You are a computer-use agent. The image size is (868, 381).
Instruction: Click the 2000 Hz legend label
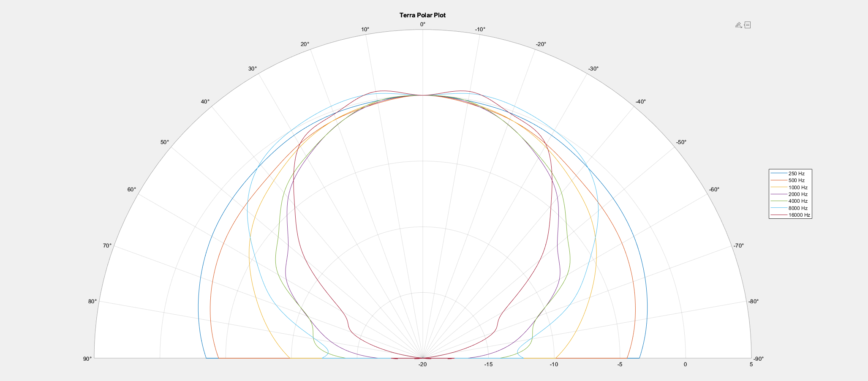(x=797, y=194)
